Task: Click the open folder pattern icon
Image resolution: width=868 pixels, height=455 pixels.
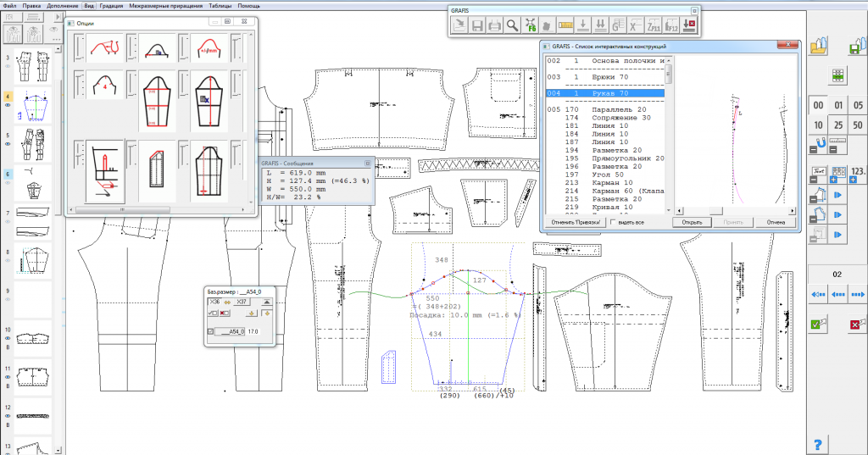Action: (819, 44)
